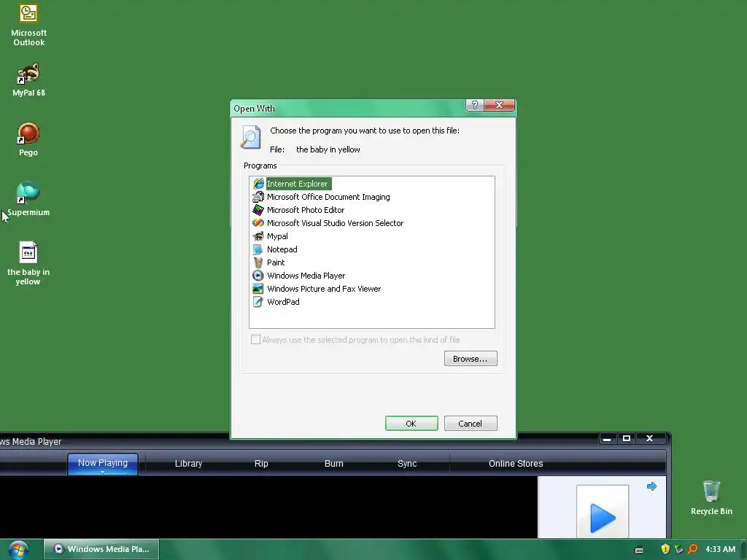Image resolution: width=747 pixels, height=560 pixels.
Task: Click the security shield tray icon
Action: click(x=665, y=549)
